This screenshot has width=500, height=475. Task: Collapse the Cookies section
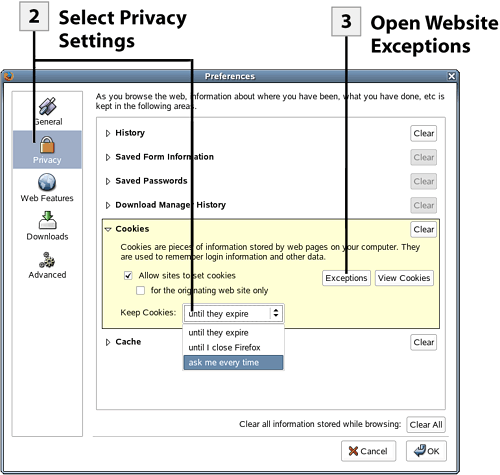[108, 229]
